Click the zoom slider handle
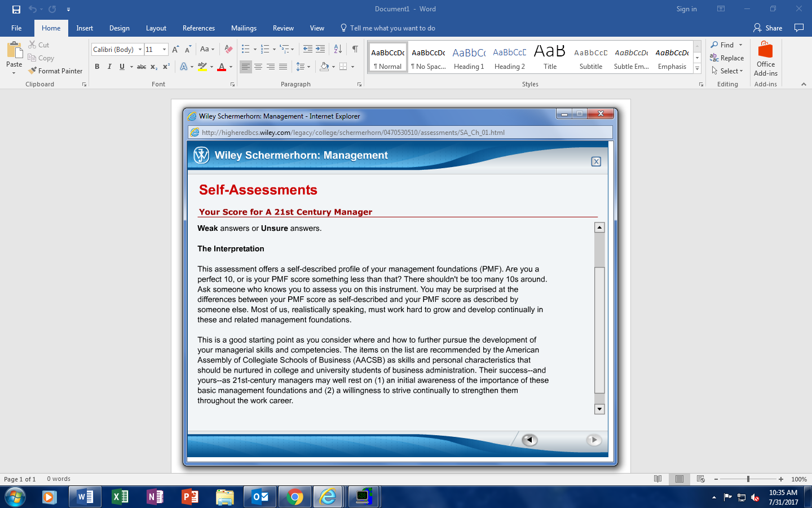Screen dimensions: 812x508 coord(748,479)
